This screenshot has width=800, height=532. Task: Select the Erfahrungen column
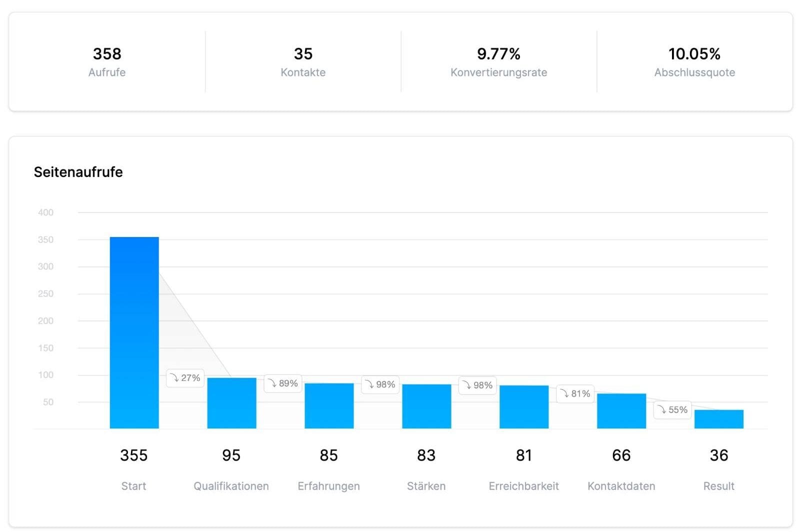328,405
